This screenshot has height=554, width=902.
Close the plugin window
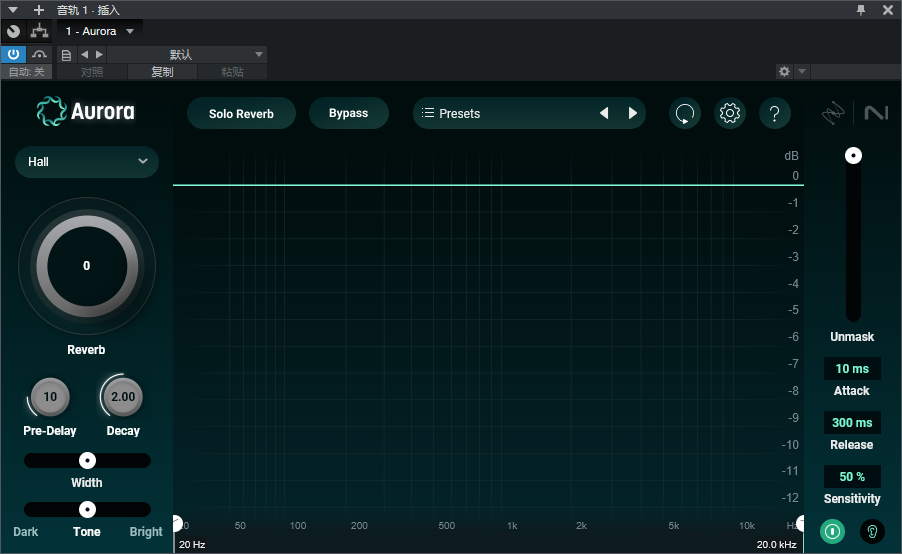888,10
